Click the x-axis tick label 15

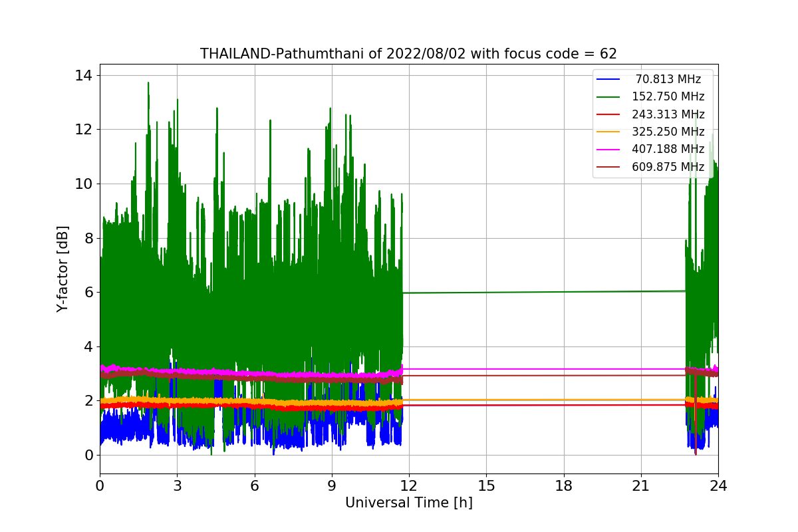pos(486,486)
